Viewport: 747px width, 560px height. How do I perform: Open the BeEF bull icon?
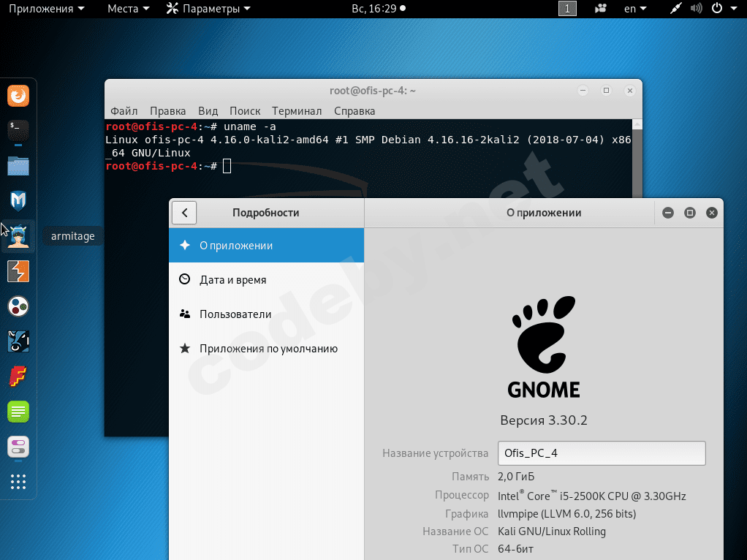point(18,341)
